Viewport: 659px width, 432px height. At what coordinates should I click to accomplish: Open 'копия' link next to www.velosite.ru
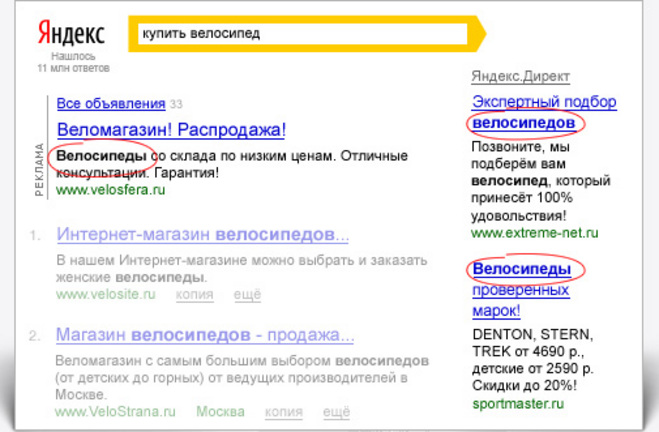(195, 294)
